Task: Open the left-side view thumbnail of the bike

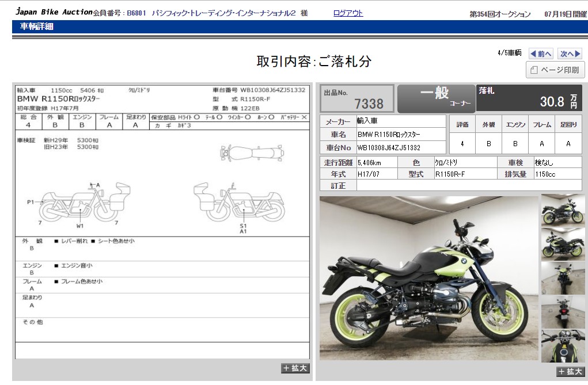Action: (x=563, y=244)
